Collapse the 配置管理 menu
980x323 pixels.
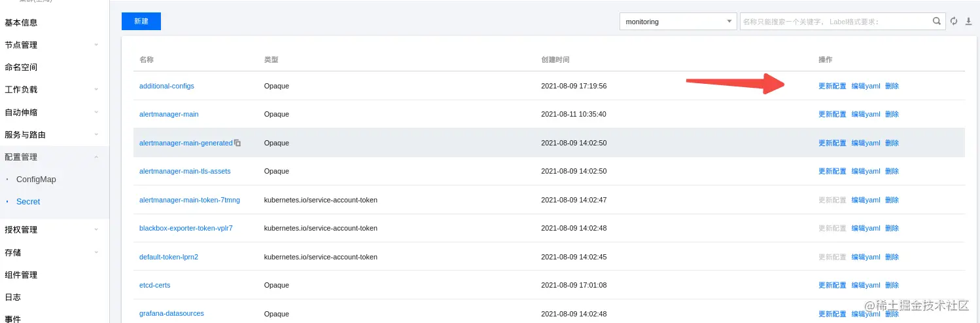(x=96, y=157)
